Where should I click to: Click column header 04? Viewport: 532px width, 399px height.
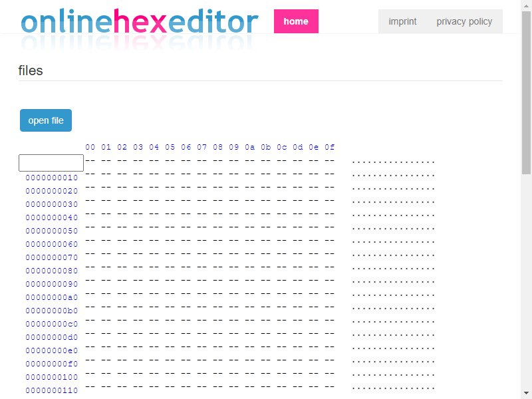(x=154, y=147)
